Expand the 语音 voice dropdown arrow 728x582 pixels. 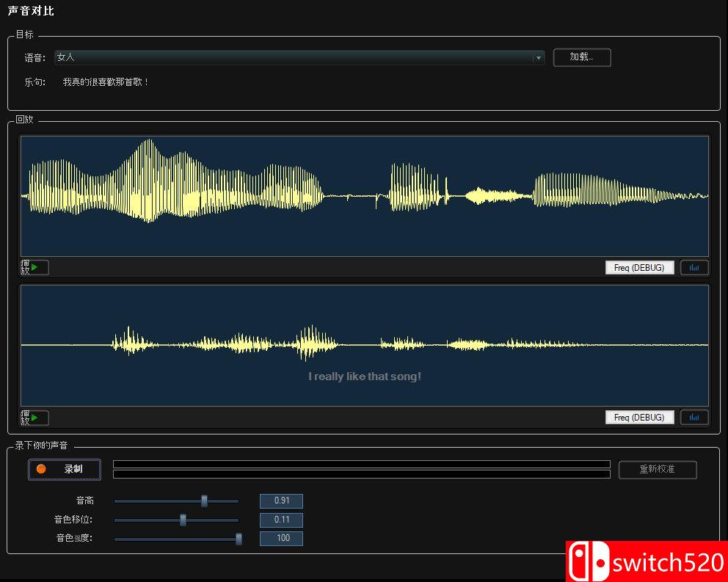point(539,58)
